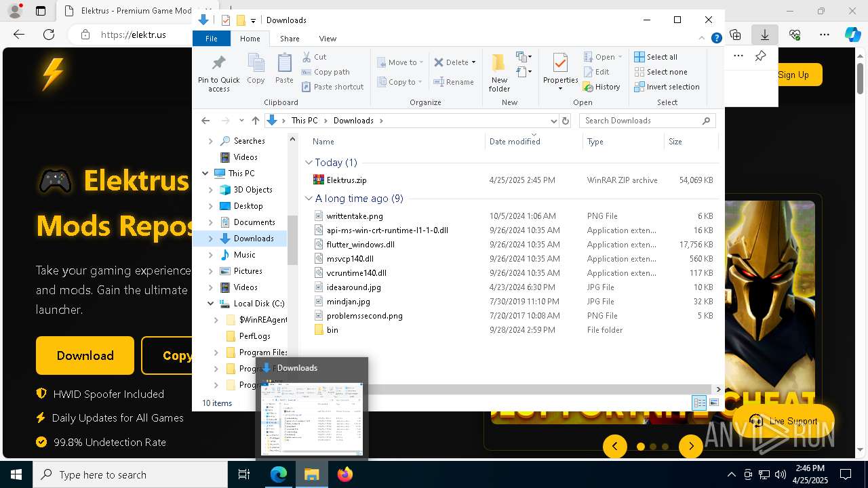Image resolution: width=868 pixels, height=488 pixels.
Task: Click Sign Up in the browser
Action: pos(793,75)
